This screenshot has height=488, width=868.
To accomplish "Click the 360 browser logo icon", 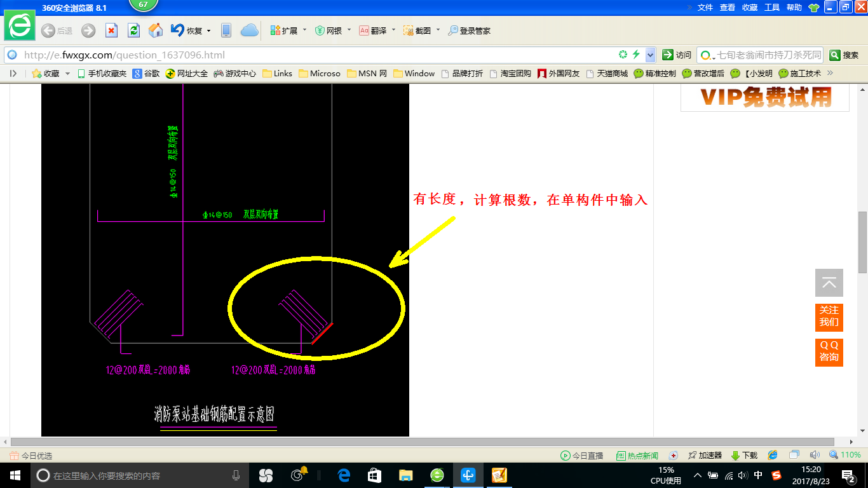I will click(20, 26).
